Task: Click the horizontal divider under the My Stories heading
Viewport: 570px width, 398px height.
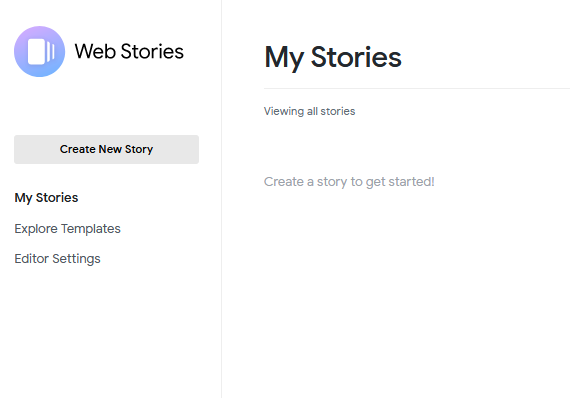Action: coord(417,88)
